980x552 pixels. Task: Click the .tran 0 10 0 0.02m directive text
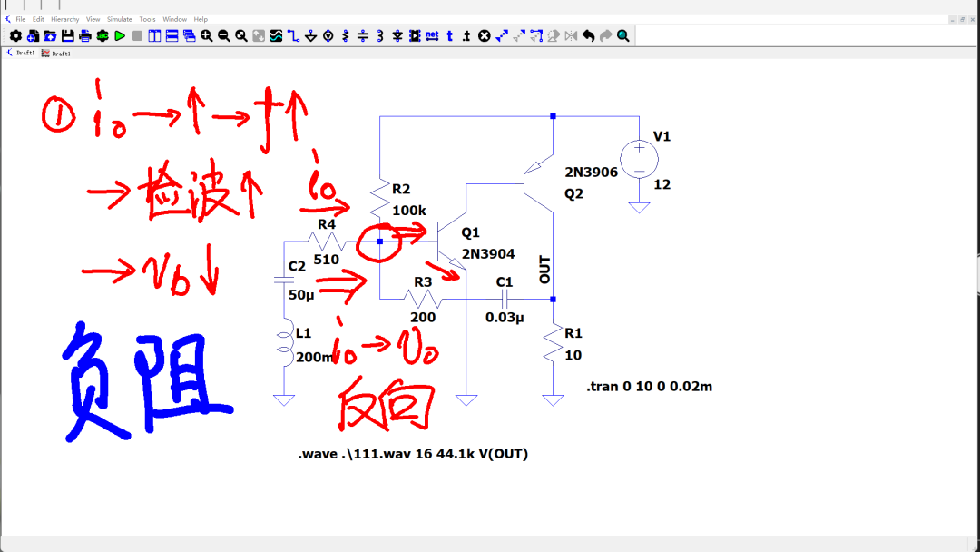coord(650,387)
